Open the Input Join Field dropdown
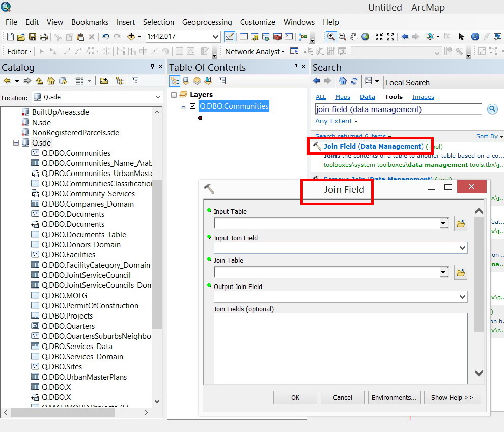 pos(462,248)
